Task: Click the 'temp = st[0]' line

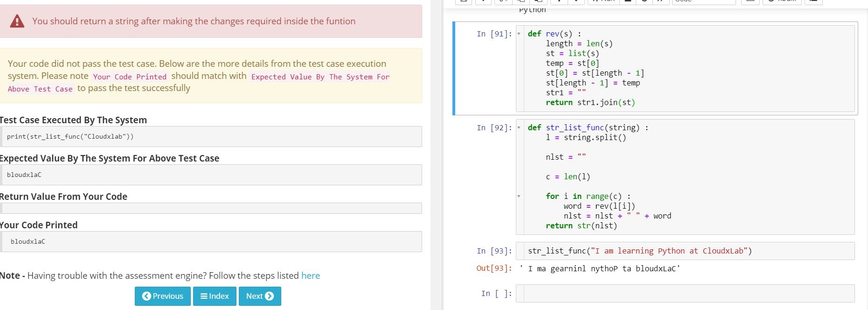Action: (572, 63)
